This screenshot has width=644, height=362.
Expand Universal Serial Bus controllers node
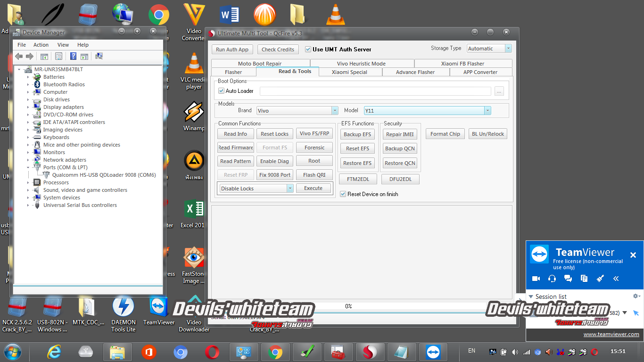click(28, 205)
